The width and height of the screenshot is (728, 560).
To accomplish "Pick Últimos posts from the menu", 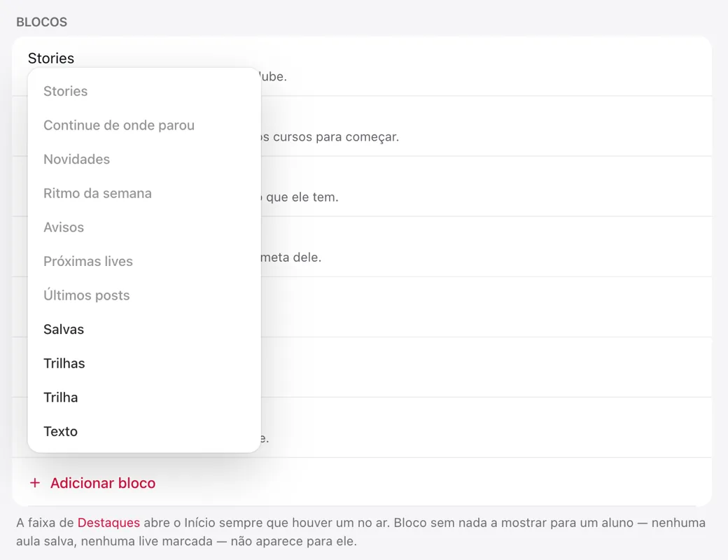I will 144,295.
